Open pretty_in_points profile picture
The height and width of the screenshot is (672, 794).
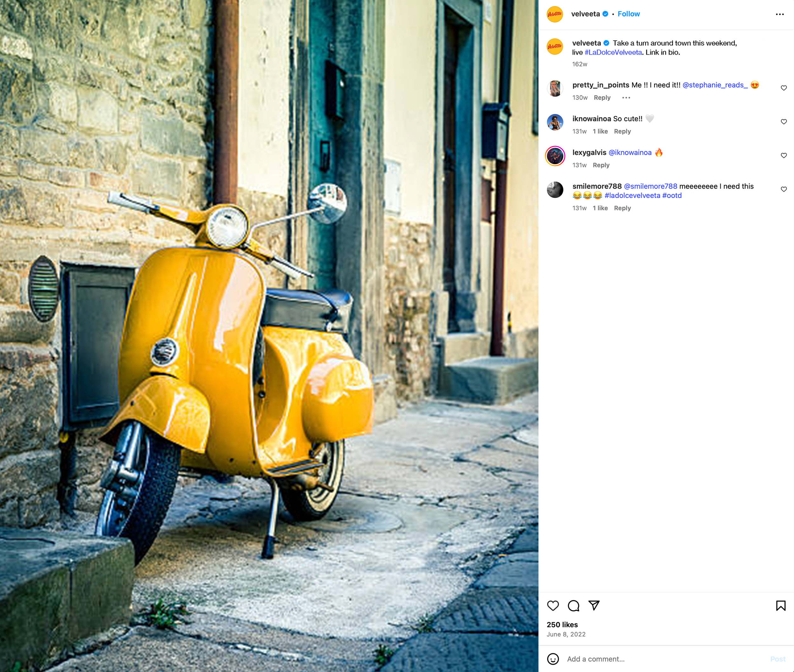point(555,88)
